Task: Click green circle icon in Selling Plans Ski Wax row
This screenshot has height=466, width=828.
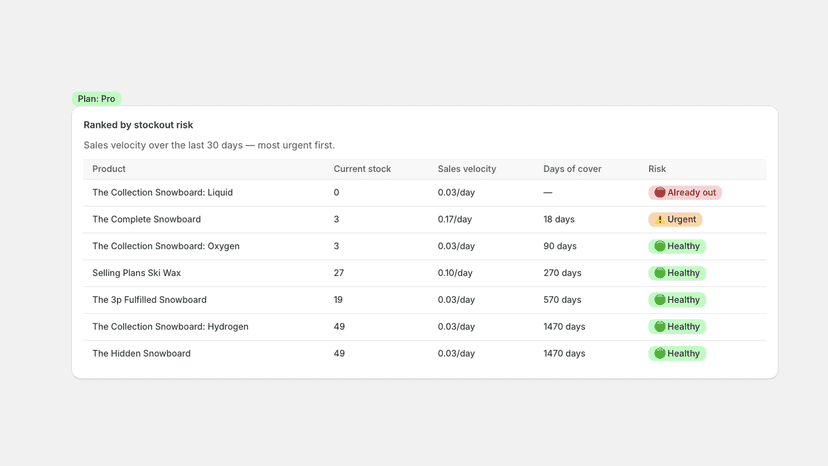Action: pos(660,273)
